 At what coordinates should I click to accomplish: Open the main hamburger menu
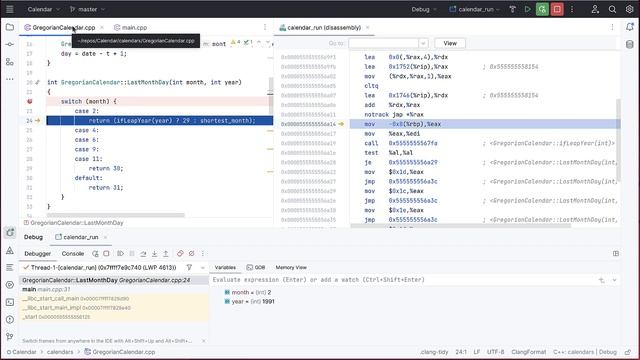click(10, 9)
